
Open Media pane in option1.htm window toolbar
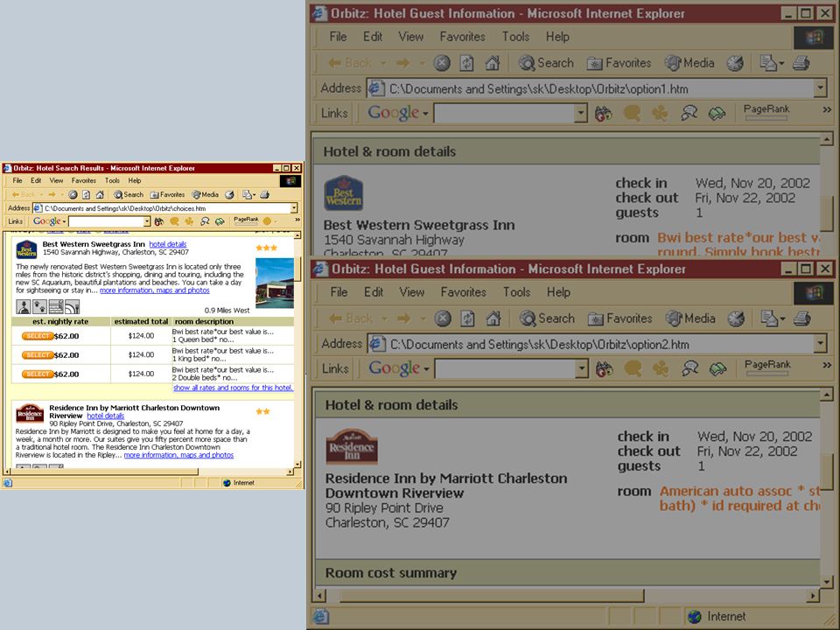click(x=689, y=63)
